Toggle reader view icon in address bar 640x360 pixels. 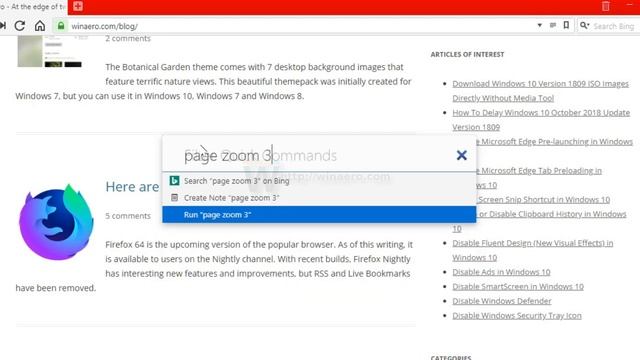tap(553, 25)
